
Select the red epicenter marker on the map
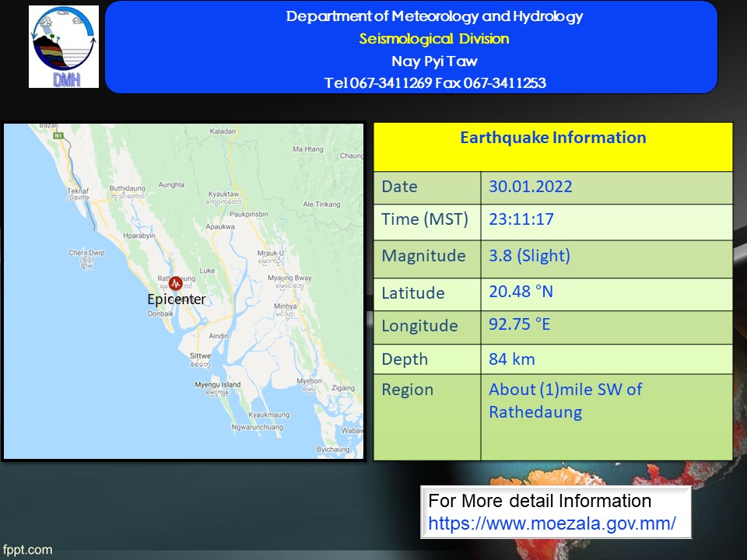point(176,283)
